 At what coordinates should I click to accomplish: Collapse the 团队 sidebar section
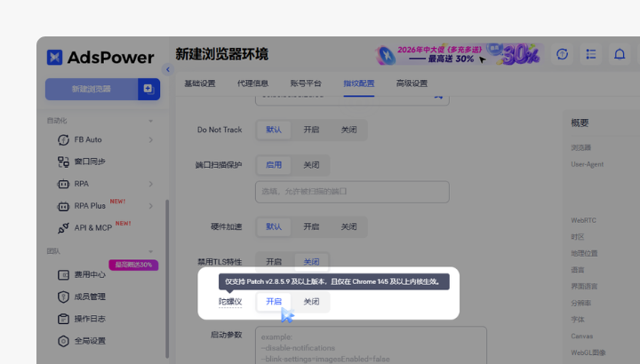(x=150, y=251)
